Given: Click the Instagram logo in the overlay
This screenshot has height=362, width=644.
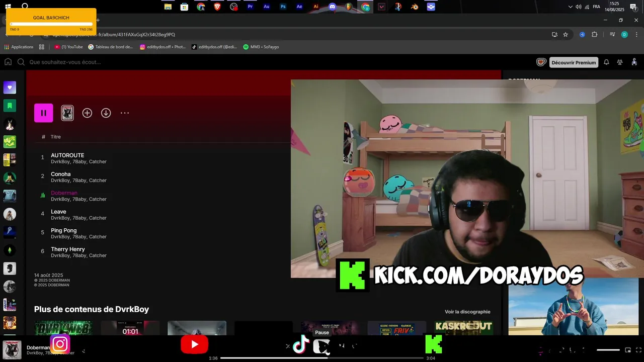Looking at the screenshot, I should pyautogui.click(x=60, y=344).
